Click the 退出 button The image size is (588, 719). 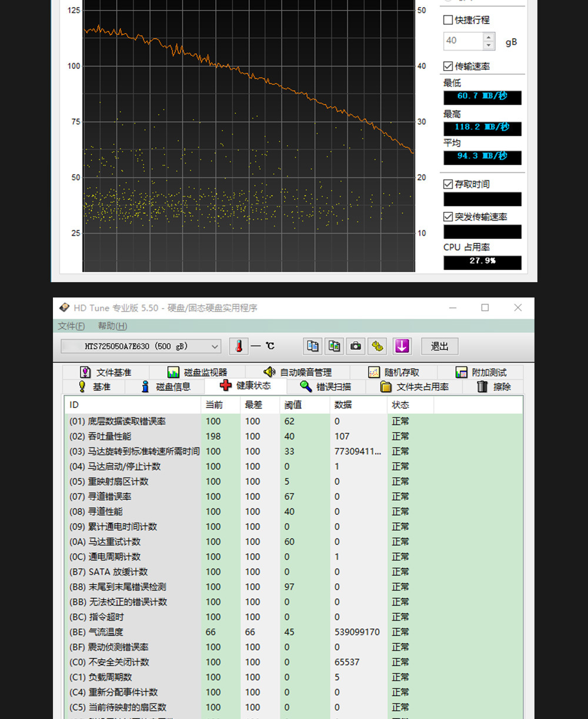click(x=439, y=346)
